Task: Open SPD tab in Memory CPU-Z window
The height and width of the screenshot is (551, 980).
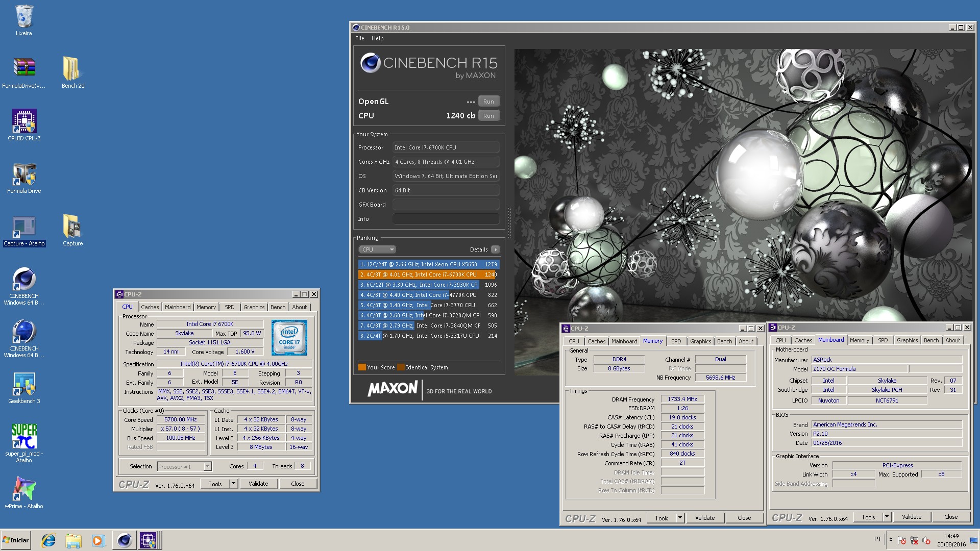Action: pos(676,341)
